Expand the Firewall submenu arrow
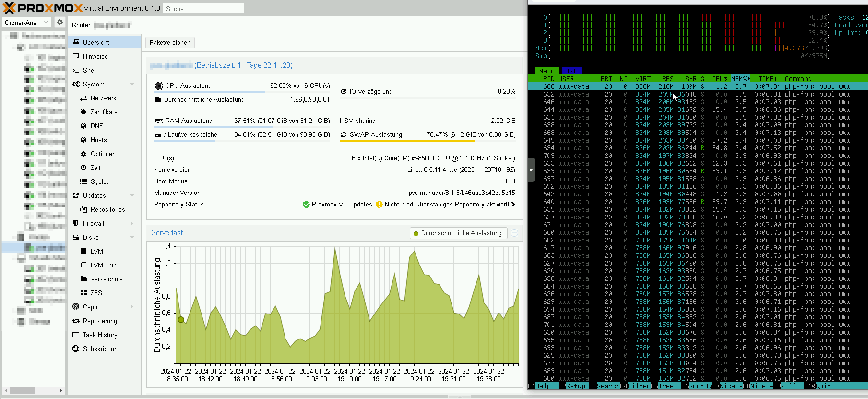The width and height of the screenshot is (868, 399). (132, 224)
